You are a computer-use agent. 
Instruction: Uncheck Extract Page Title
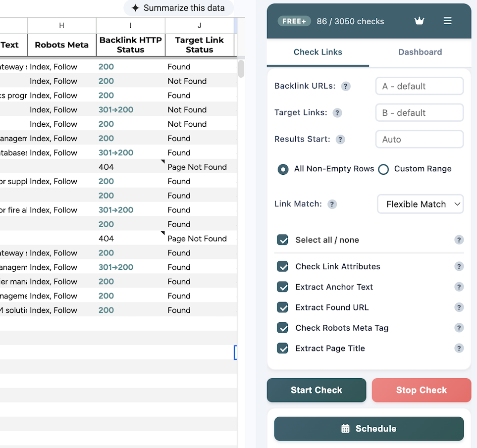[x=283, y=348]
